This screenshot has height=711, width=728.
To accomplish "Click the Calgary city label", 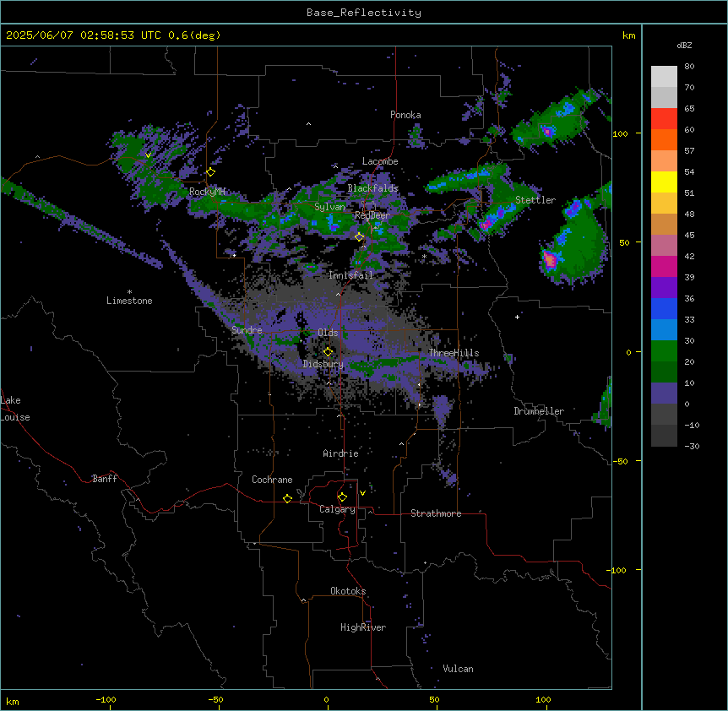I will coord(338,509).
